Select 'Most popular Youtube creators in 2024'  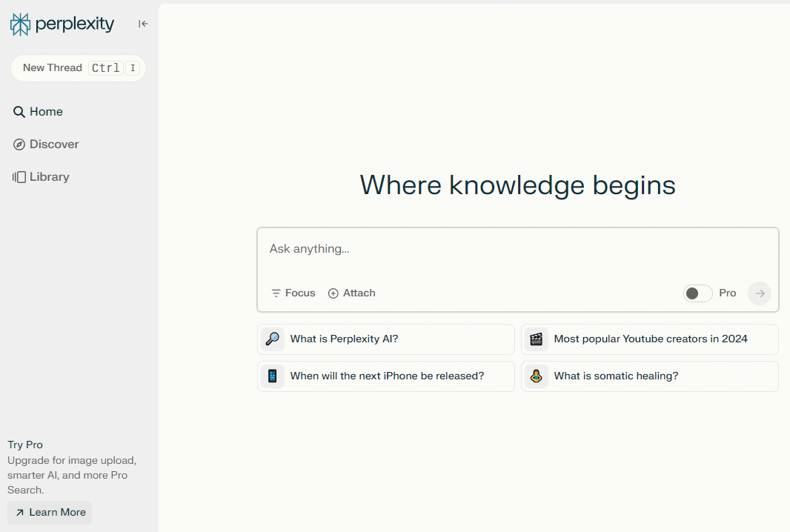[649, 339]
